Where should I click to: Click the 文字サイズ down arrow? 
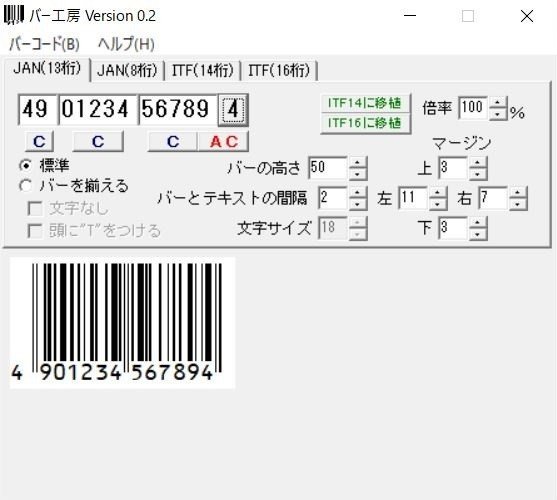click(358, 234)
